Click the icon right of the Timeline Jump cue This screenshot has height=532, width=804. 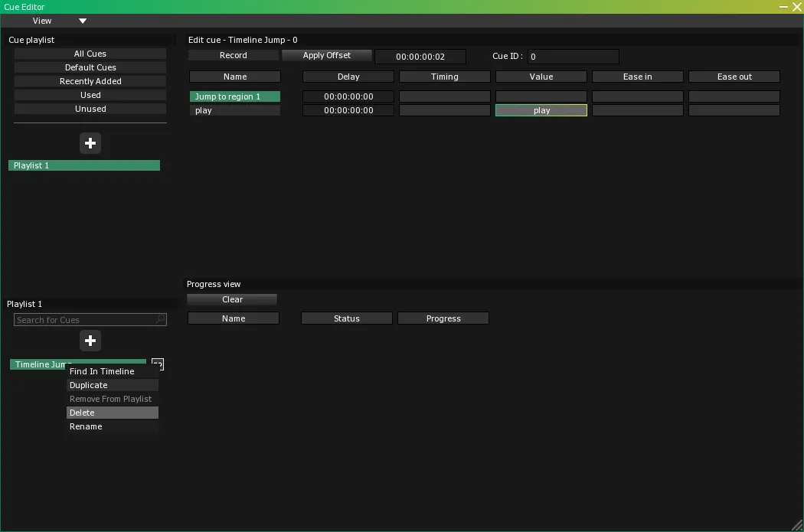(158, 364)
